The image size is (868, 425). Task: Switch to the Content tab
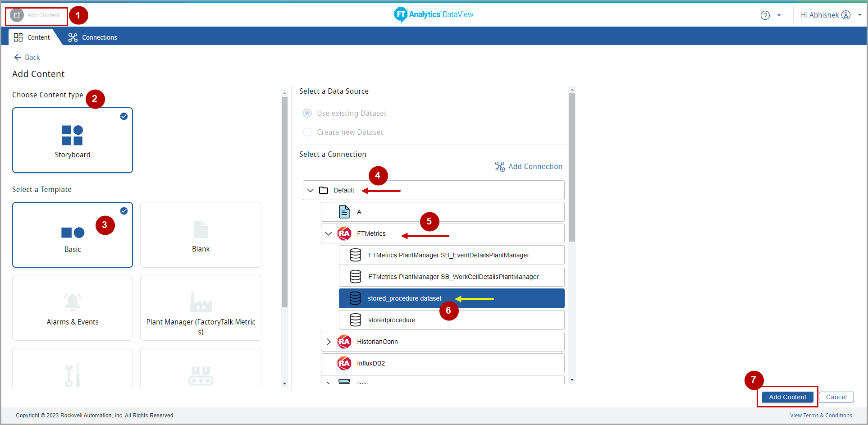point(32,37)
